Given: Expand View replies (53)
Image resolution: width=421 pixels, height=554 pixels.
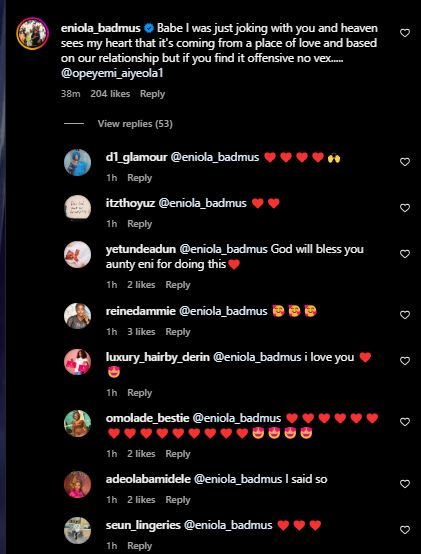Looking at the screenshot, I should [135, 124].
